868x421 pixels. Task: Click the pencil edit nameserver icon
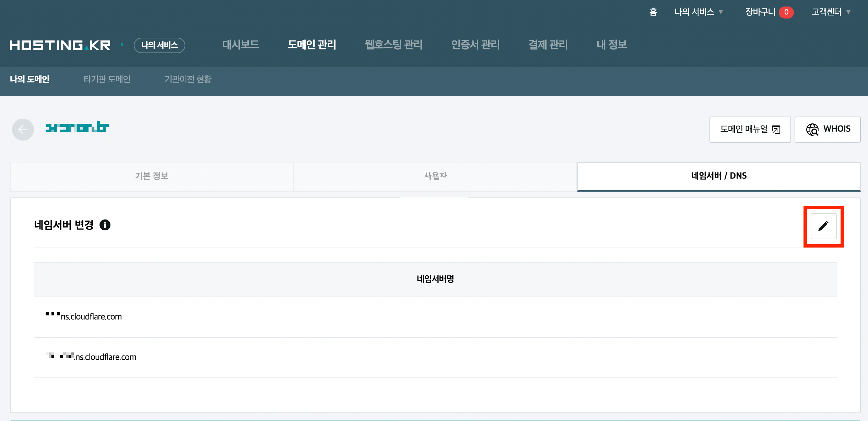(823, 226)
